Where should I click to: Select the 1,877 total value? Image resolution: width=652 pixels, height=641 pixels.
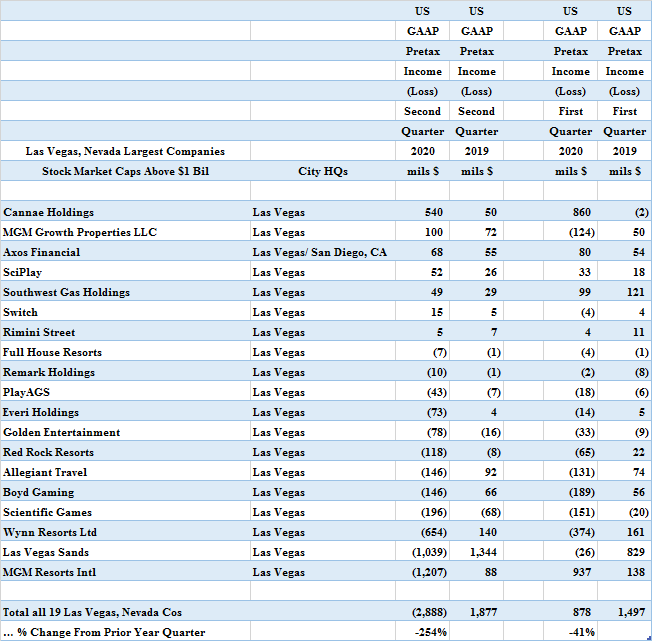click(484, 612)
